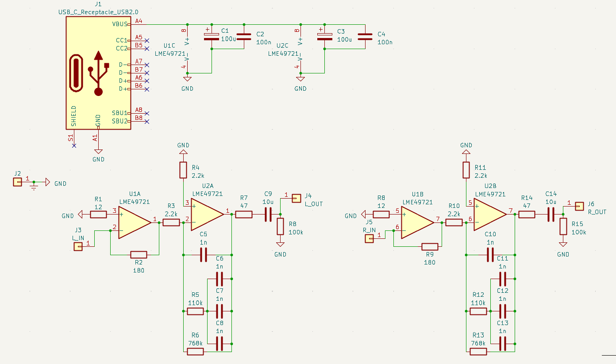Screen dimensions: 616x364
Task: Select capacitor C5 symbol
Action: click(x=204, y=255)
